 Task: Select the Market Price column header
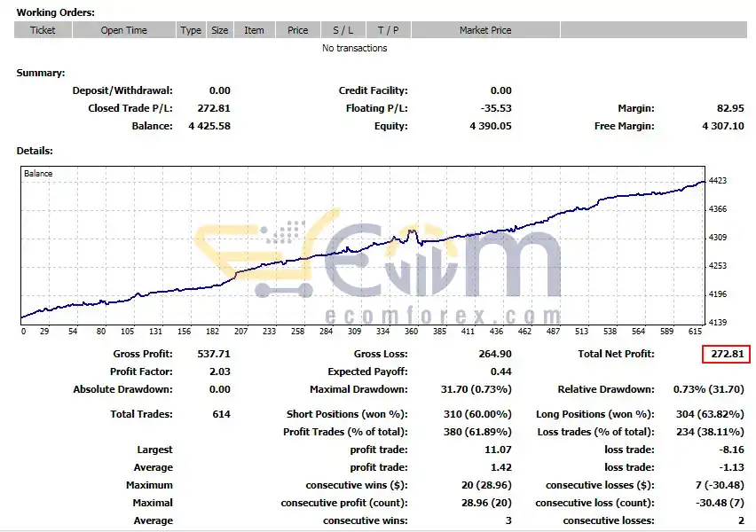pyautogui.click(x=485, y=30)
